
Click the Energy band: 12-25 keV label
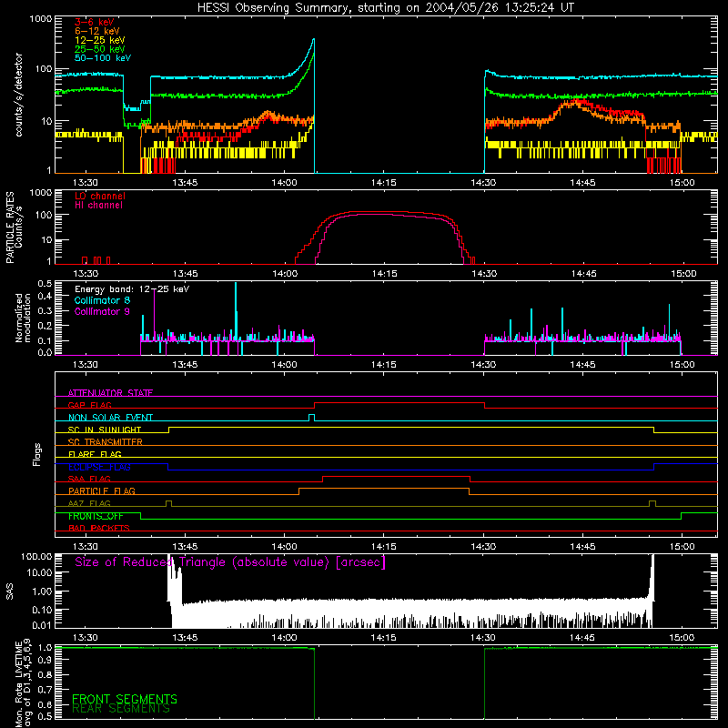tap(132, 289)
